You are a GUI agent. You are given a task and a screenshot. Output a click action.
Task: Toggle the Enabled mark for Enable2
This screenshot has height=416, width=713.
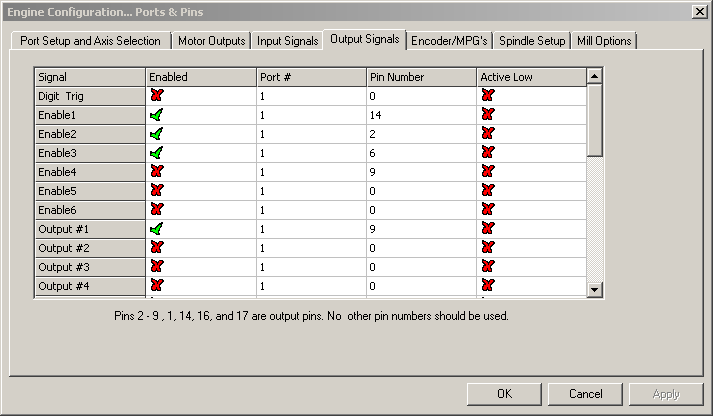157,134
